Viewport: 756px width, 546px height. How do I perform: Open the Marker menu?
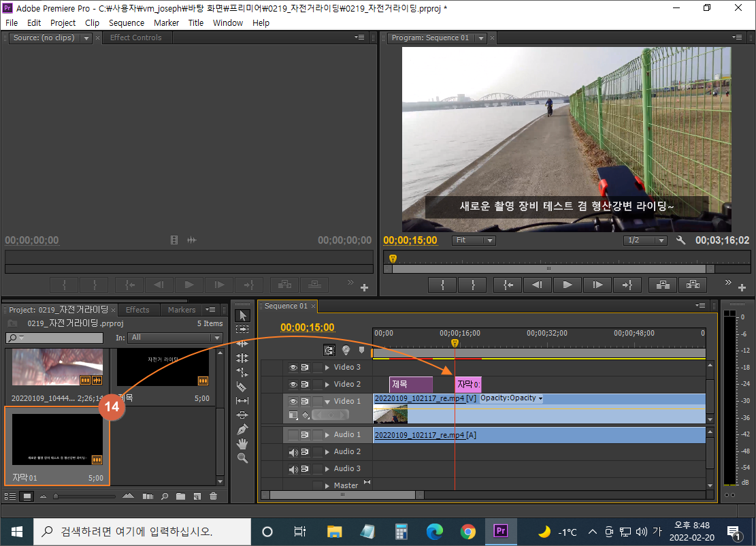[x=166, y=22]
